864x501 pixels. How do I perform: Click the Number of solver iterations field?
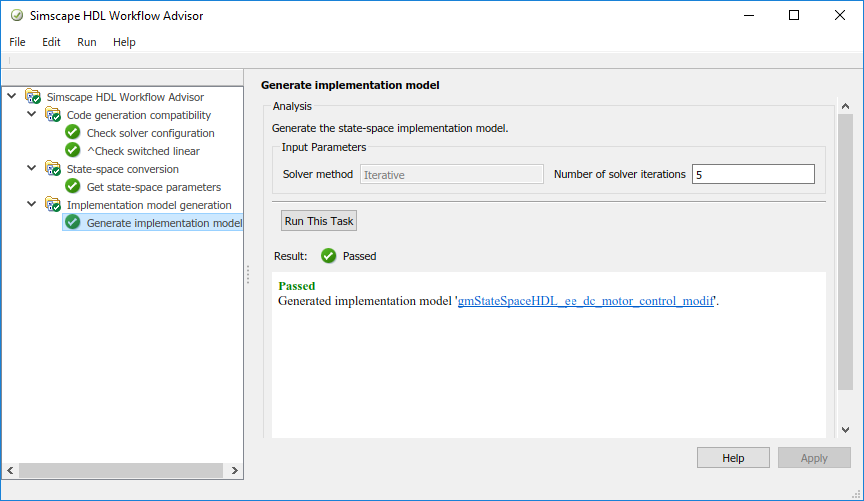pyautogui.click(x=753, y=174)
